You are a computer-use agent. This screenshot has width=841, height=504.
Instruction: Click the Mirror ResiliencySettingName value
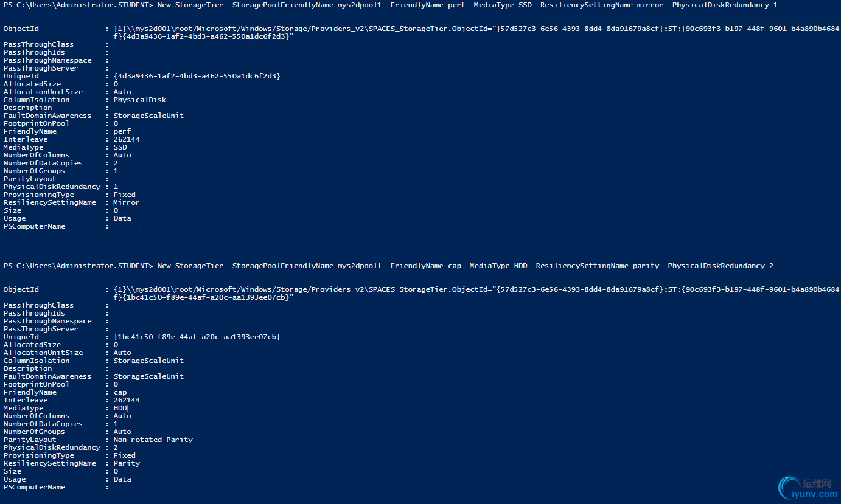point(127,202)
